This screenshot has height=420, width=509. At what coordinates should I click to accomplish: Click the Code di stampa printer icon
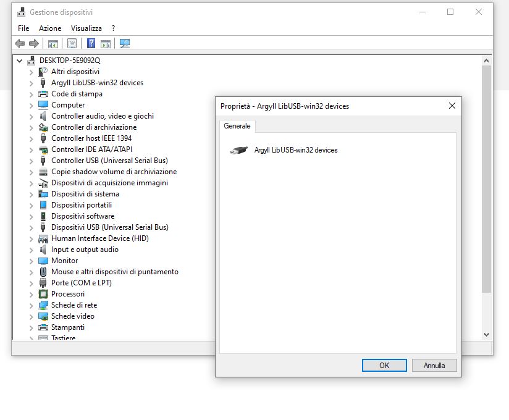pos(43,94)
